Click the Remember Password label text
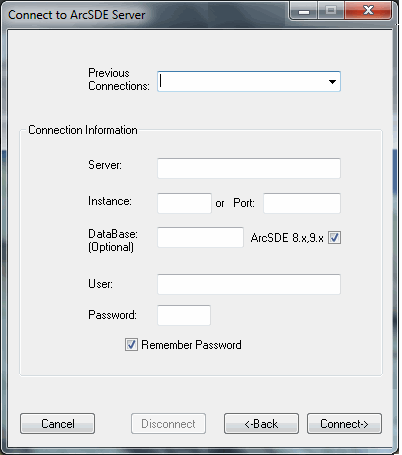Screen dimensions: 402x455 click(191, 345)
